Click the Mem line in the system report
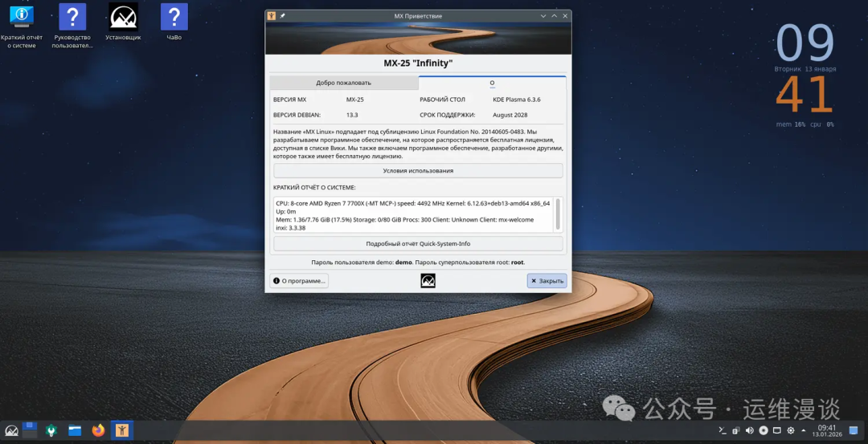 [x=404, y=219]
